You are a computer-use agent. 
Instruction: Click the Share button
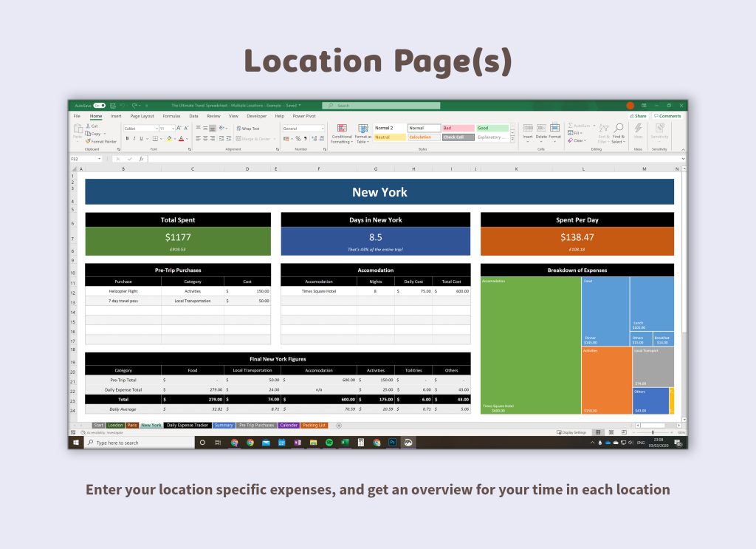tap(639, 116)
